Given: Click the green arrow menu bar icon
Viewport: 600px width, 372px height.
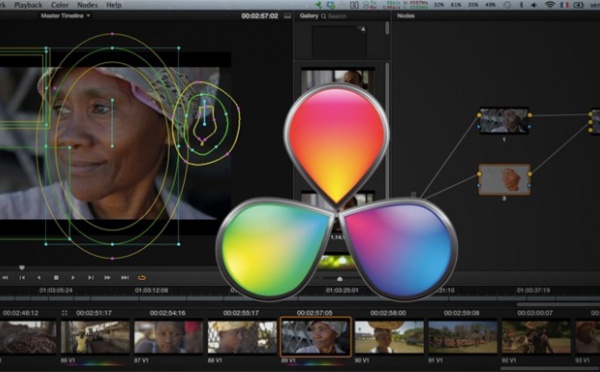Looking at the screenshot, I should [318, 5].
